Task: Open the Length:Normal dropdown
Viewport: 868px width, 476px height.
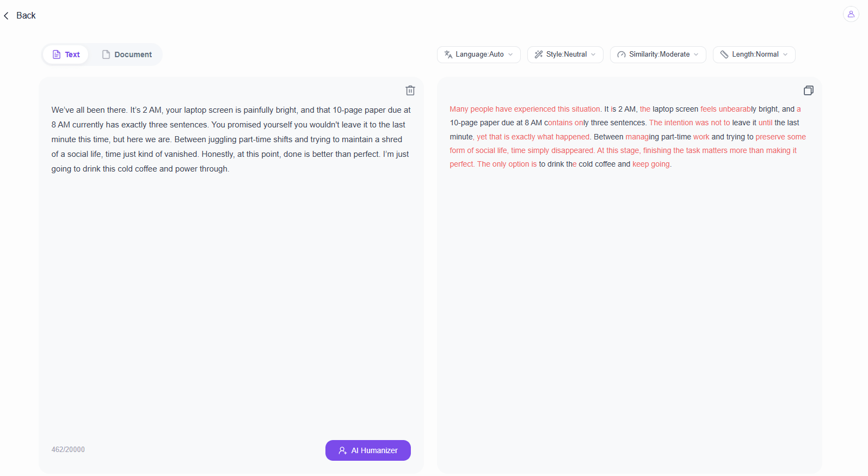Action: pos(754,54)
